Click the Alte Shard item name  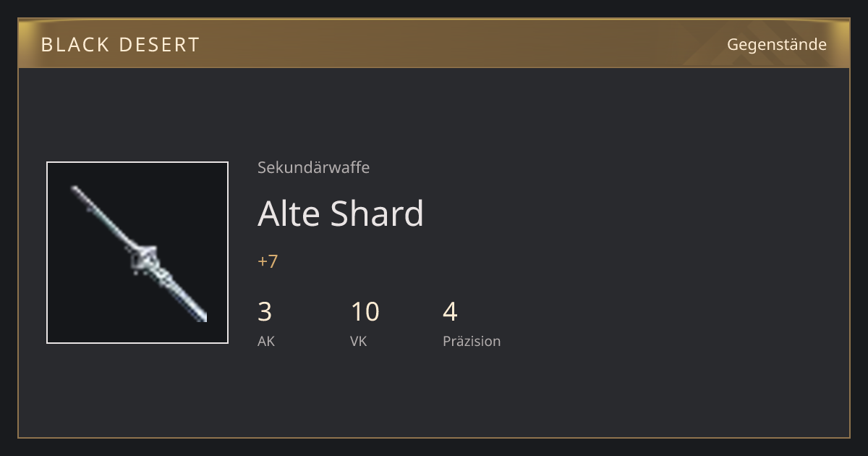341,214
